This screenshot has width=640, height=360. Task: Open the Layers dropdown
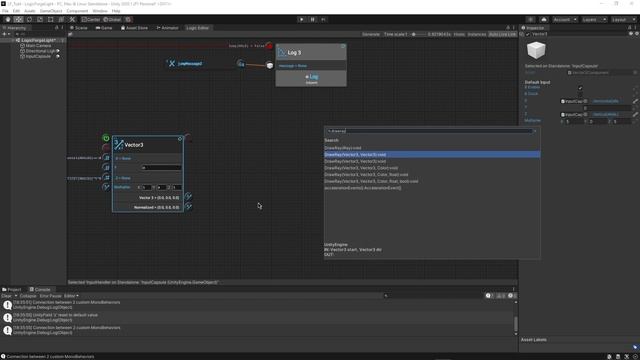(x=594, y=20)
